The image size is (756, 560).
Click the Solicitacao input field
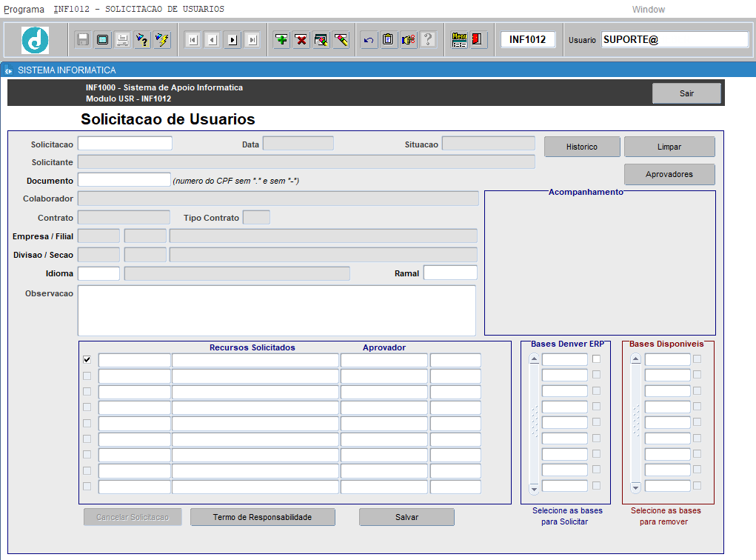tap(125, 143)
